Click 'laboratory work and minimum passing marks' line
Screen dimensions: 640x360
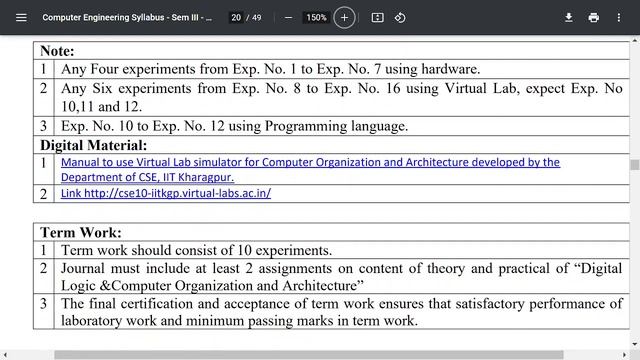(x=239, y=321)
